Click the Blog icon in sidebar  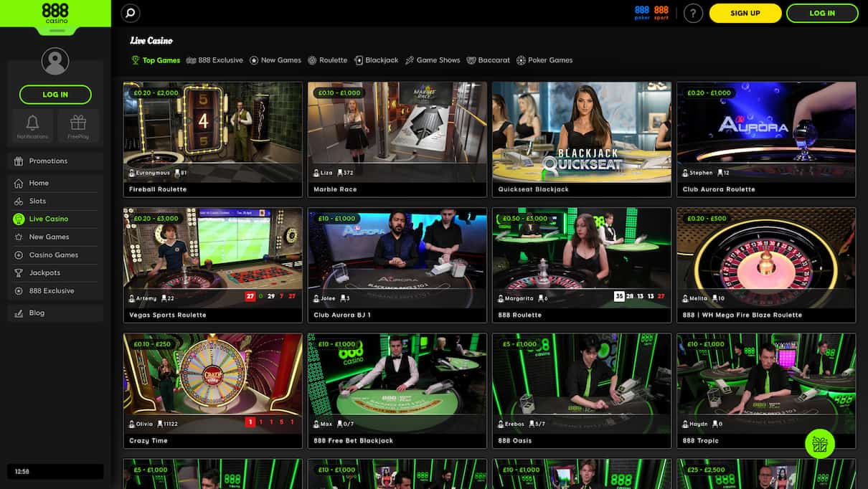[19, 313]
